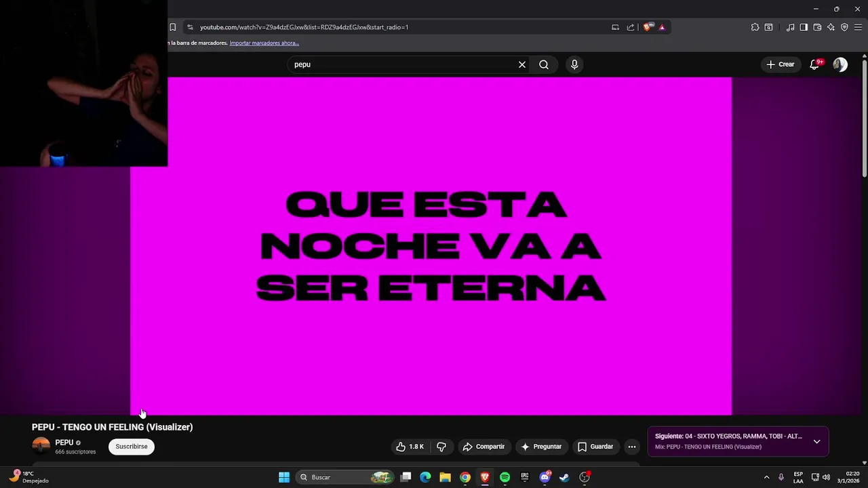Open Brave Rewards triangle icon
868x488 pixels.
coord(662,27)
